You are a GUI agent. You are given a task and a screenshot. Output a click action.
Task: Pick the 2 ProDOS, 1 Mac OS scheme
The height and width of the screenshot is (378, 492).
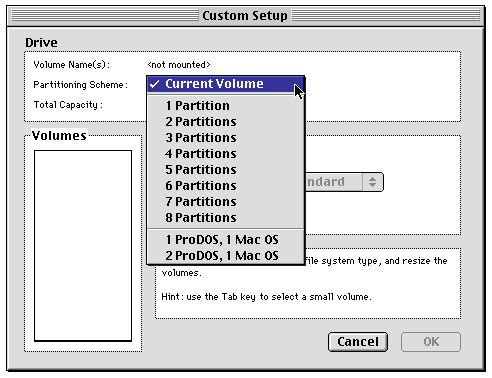click(226, 256)
